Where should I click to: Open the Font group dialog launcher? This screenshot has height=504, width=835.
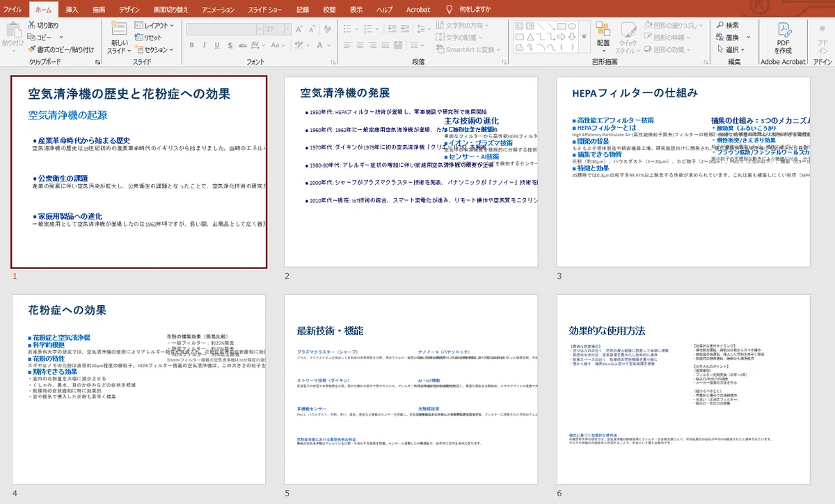point(333,62)
